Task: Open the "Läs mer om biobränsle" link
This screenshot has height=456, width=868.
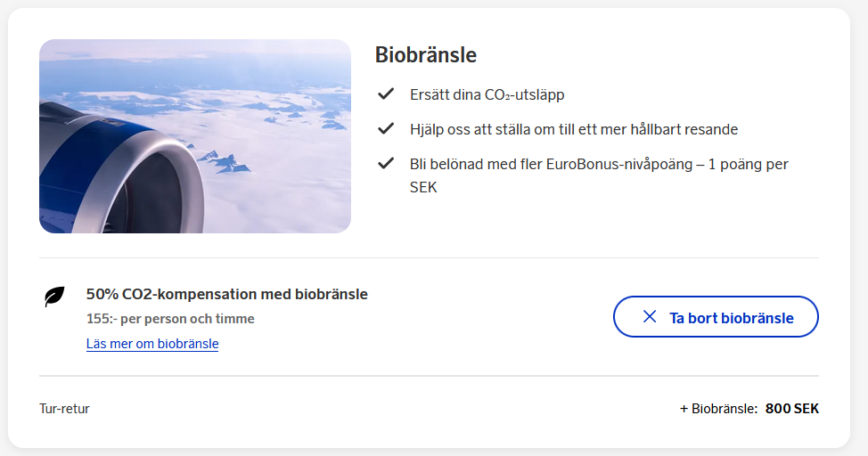Action: pyautogui.click(x=152, y=344)
